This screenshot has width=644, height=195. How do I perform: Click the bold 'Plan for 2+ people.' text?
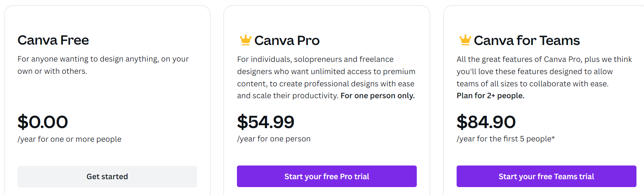point(490,96)
